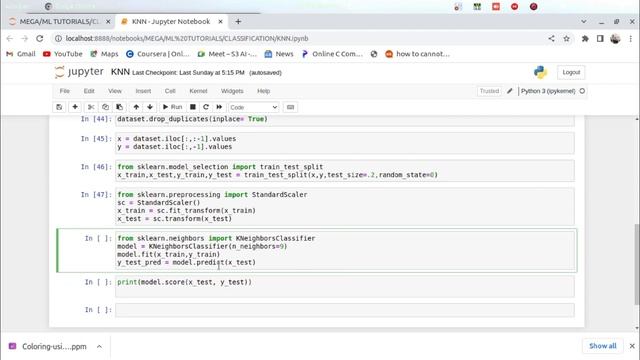Click the pencil edit mode icon

tap(509, 91)
